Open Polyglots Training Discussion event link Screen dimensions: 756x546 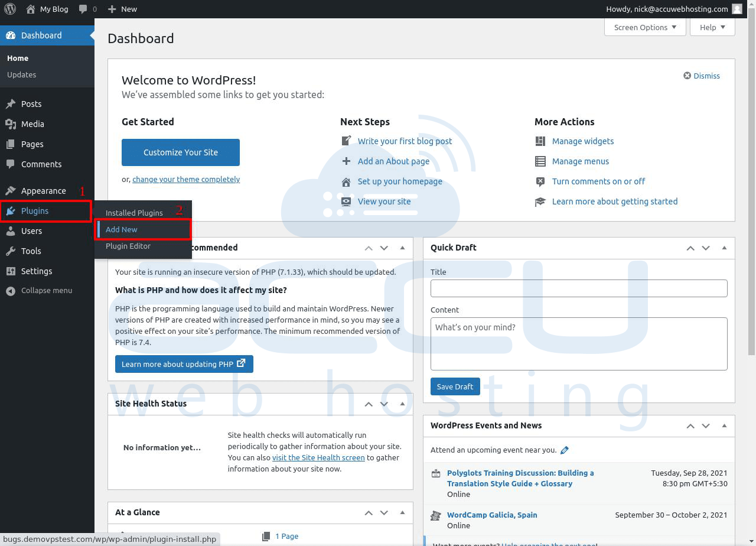520,478
